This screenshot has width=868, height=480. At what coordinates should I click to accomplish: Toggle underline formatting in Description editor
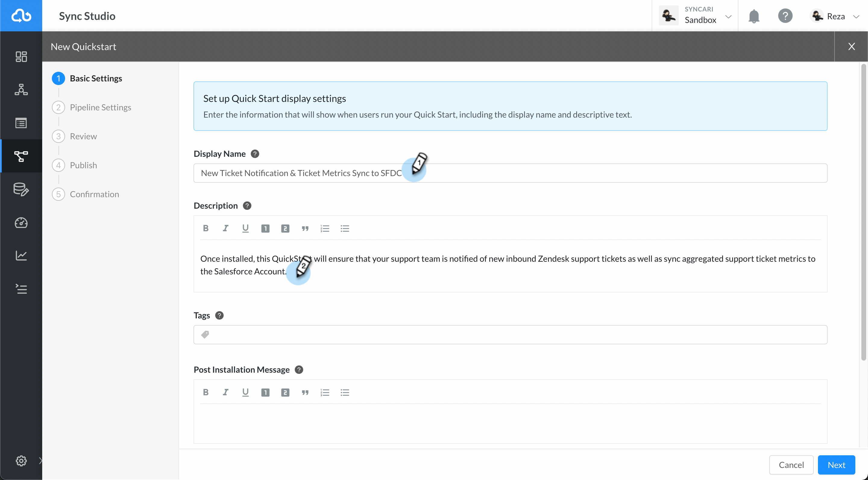245,228
